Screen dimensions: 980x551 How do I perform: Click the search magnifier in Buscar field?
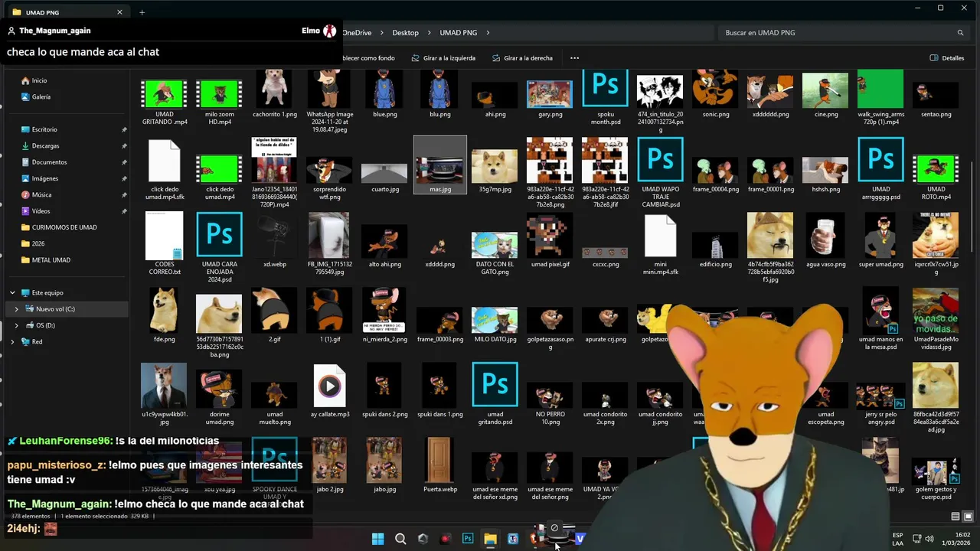point(960,33)
